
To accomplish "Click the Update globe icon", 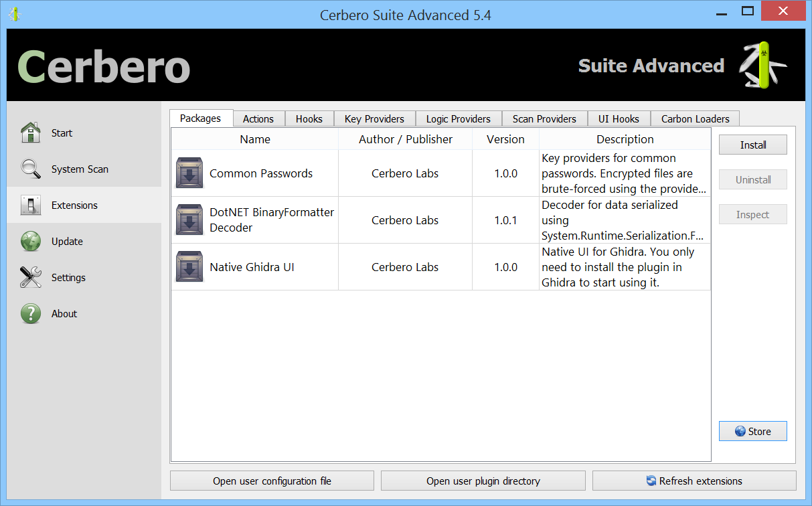I will click(x=31, y=241).
